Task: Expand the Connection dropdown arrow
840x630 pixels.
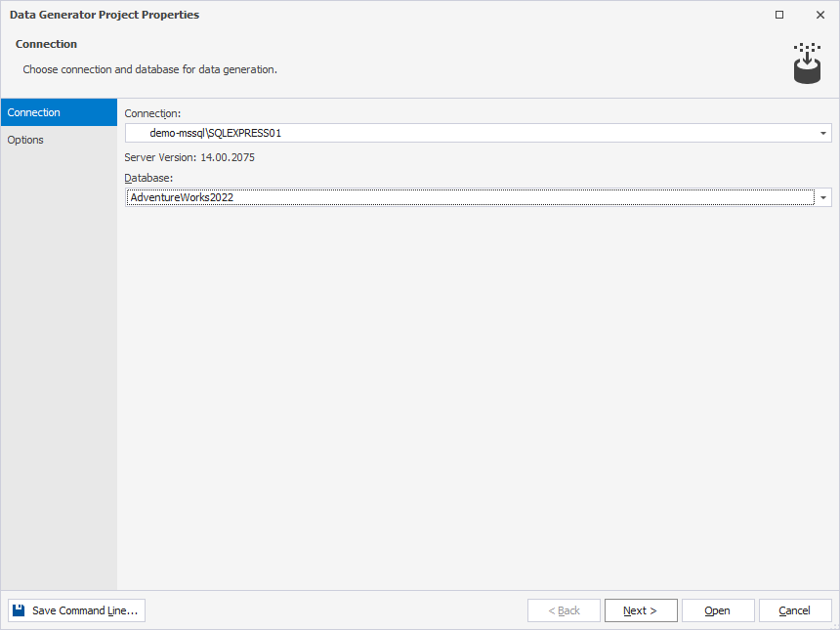Action: (822, 133)
